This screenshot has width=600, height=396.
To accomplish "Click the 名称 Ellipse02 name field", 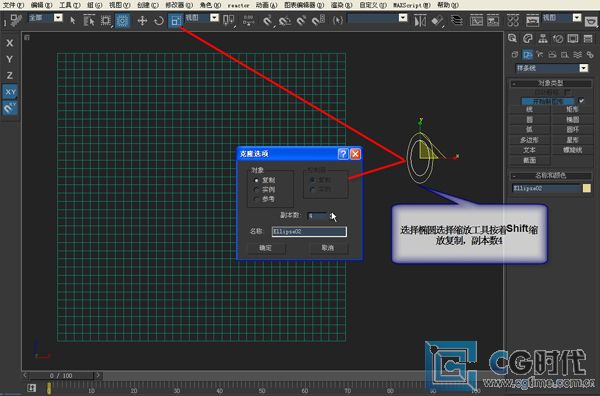I will coord(309,231).
